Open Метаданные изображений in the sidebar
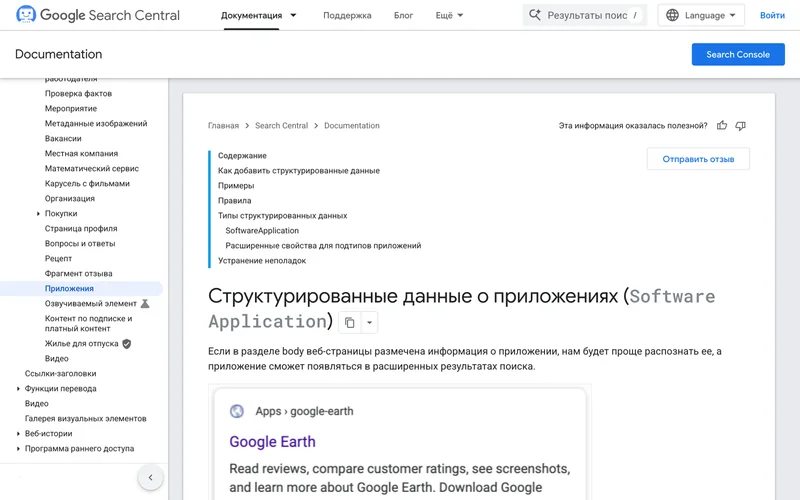800x500 pixels. (95, 123)
